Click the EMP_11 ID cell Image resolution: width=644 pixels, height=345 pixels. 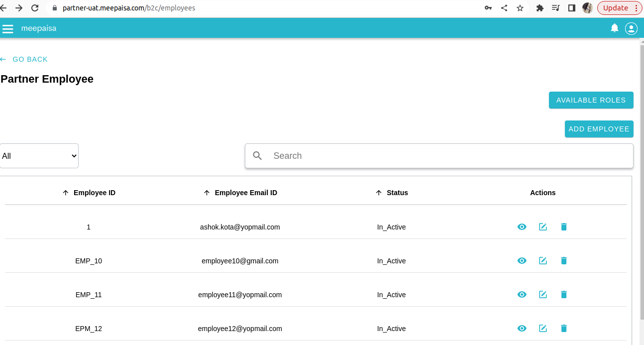coord(89,295)
